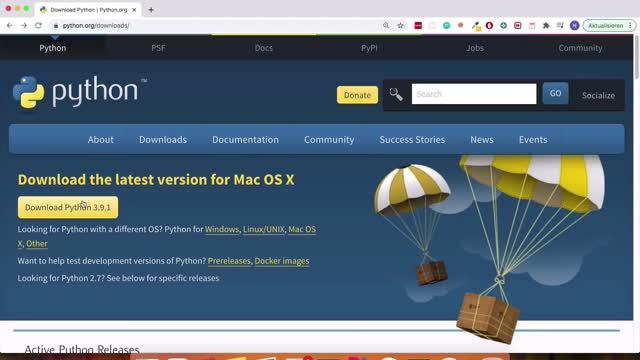The width and height of the screenshot is (640, 360).
Task: Open the Documentation main menu item
Action: click(245, 140)
